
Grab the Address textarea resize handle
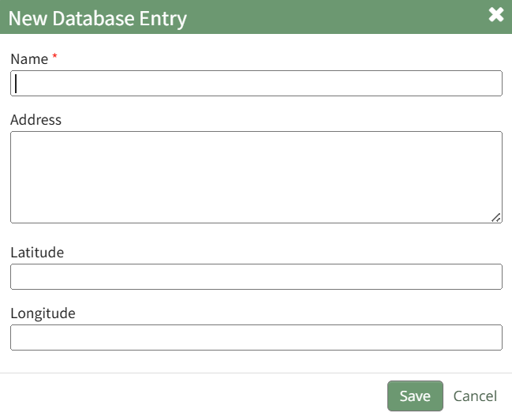[496, 217]
